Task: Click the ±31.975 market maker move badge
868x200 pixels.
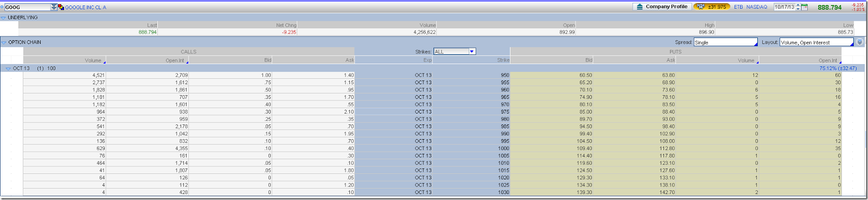Action: (711, 7)
